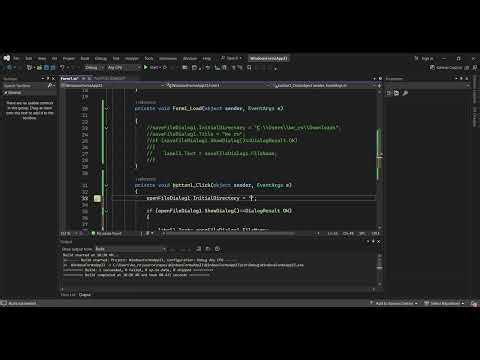Click the Undo toolbar icon

coord(62,68)
